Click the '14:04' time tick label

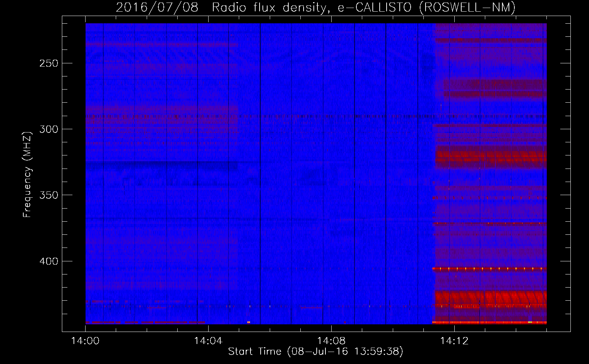coord(208,341)
